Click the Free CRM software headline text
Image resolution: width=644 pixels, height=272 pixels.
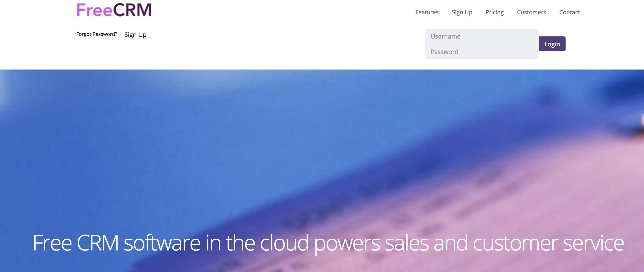coord(328,243)
